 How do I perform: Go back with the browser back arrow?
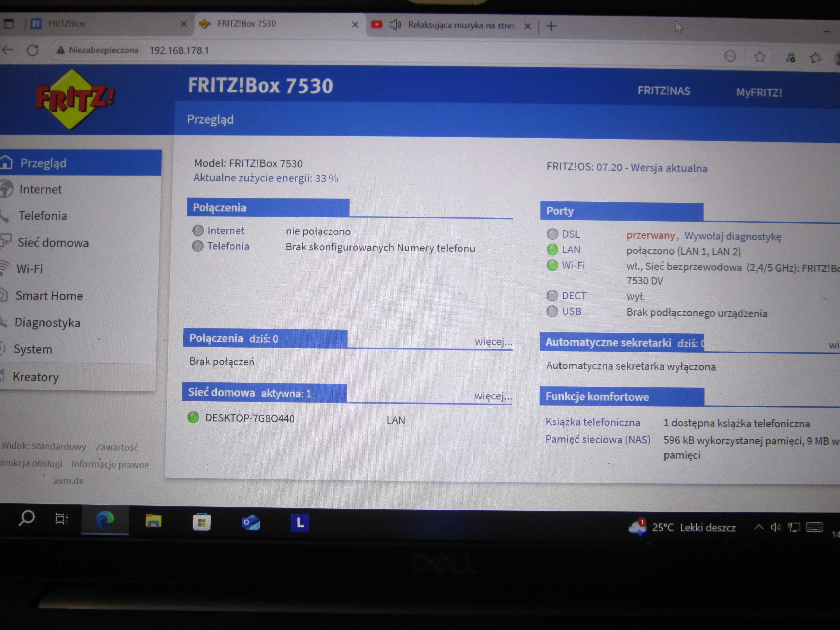pyautogui.click(x=7, y=49)
